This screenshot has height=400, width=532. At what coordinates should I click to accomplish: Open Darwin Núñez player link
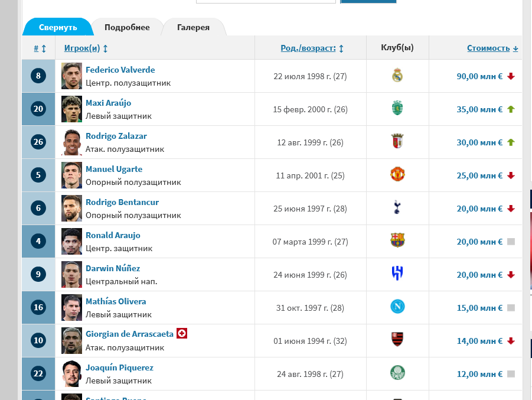[x=113, y=268]
